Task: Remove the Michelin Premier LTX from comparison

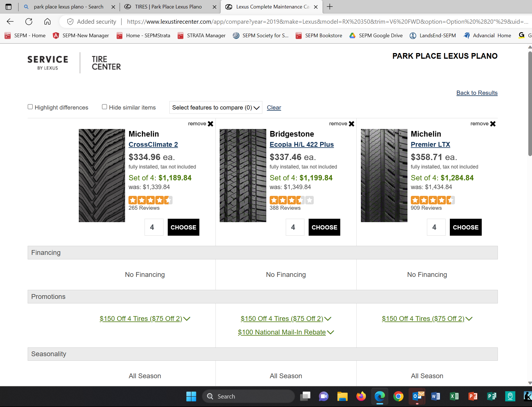Action: pyautogui.click(x=483, y=124)
